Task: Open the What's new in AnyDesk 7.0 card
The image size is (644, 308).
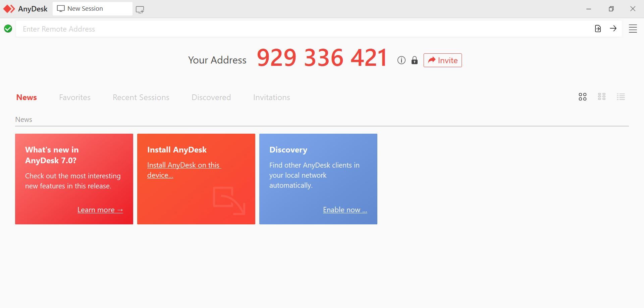Action: (x=74, y=179)
